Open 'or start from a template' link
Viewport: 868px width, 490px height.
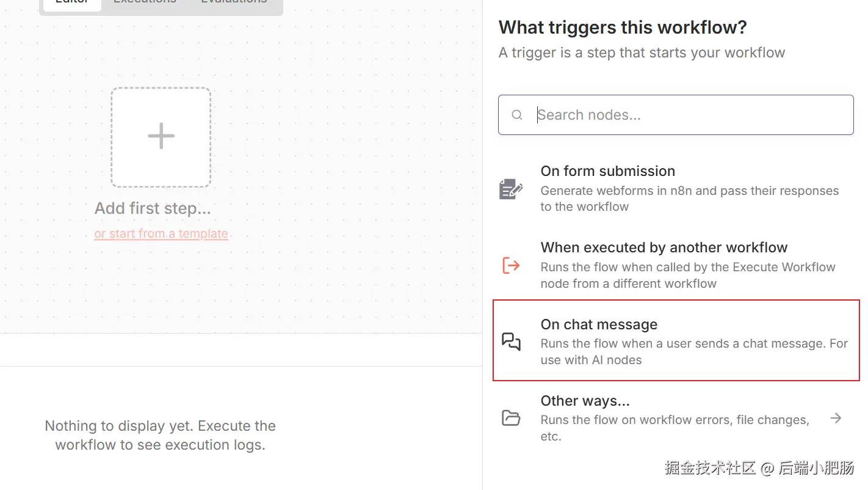click(161, 233)
